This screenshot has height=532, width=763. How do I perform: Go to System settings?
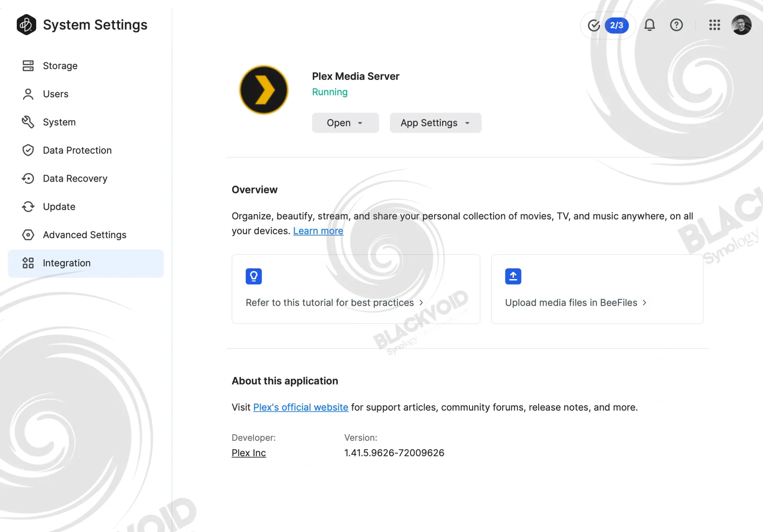(86, 122)
